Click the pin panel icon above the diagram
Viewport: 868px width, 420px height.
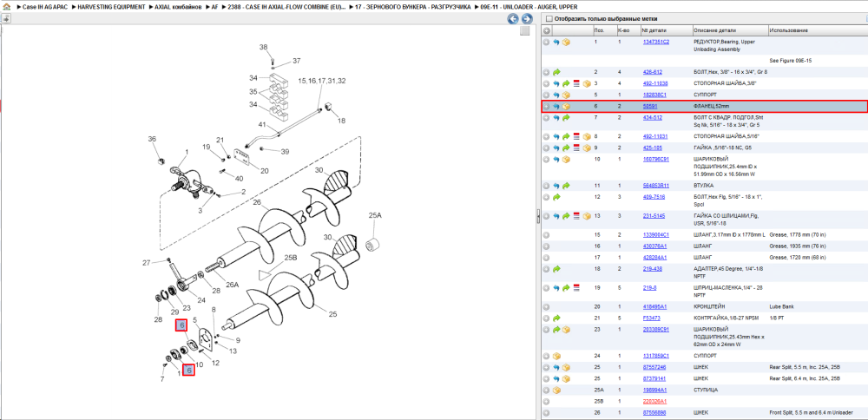(6, 19)
